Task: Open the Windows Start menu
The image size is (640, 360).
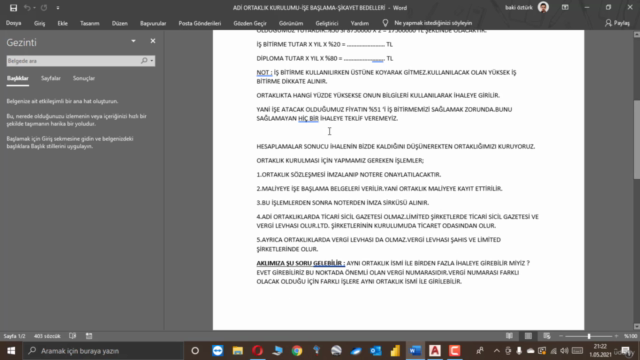Action: pos(11,351)
